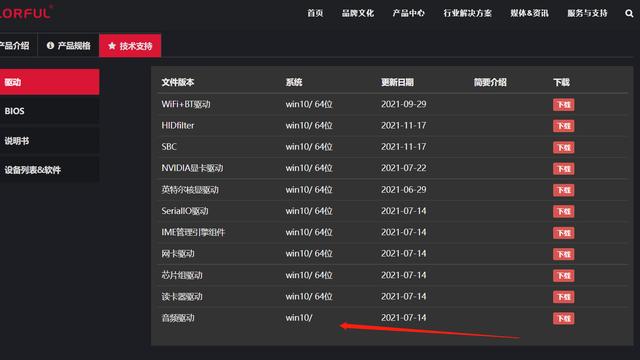Image resolution: width=640 pixels, height=360 pixels.
Task: Click the 文件版本 column header
Action: (x=178, y=82)
